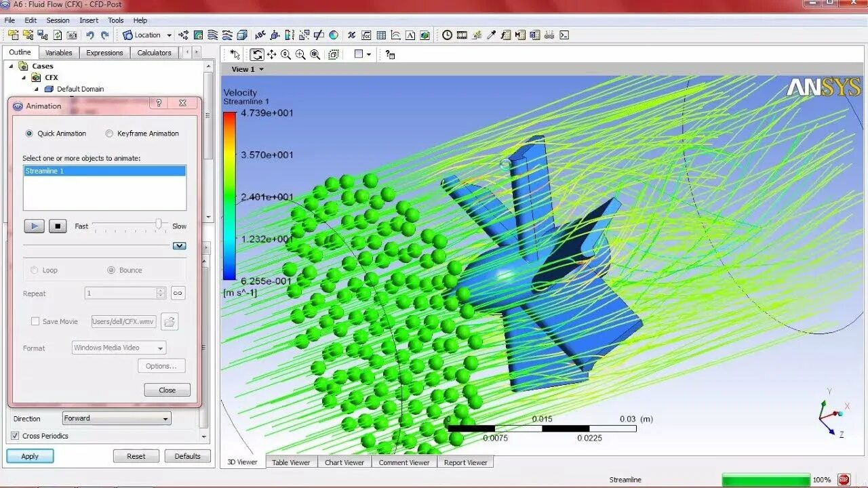Enable the Save Movie checkbox

click(x=35, y=321)
